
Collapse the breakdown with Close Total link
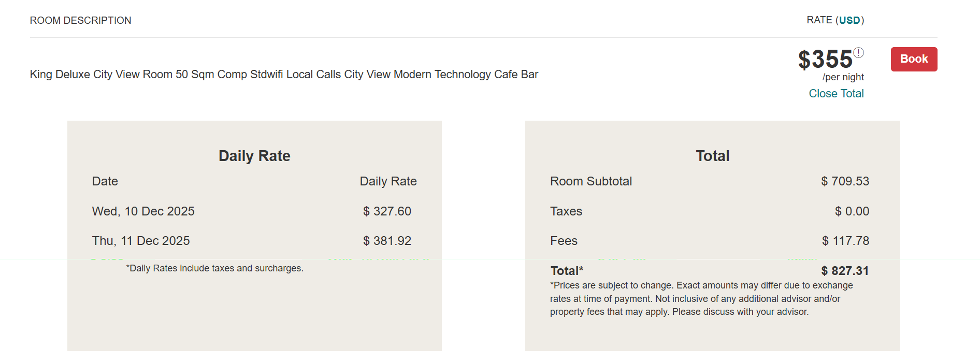click(x=836, y=93)
